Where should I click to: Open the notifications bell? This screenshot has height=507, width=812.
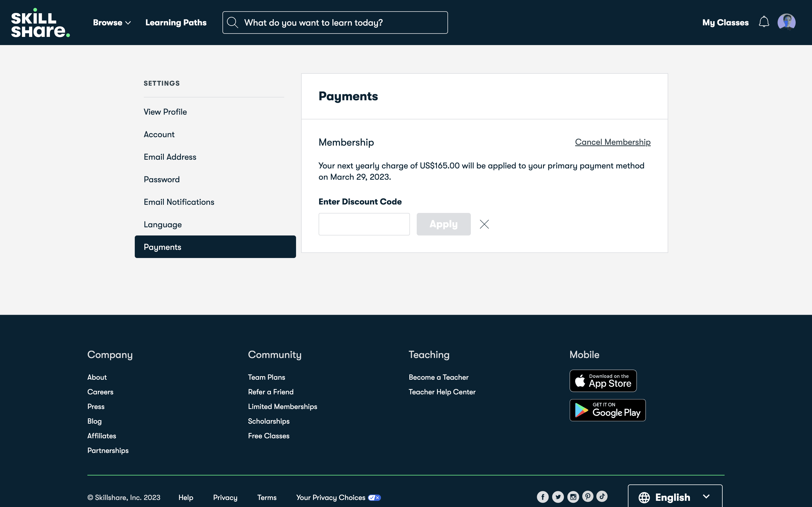tap(764, 22)
